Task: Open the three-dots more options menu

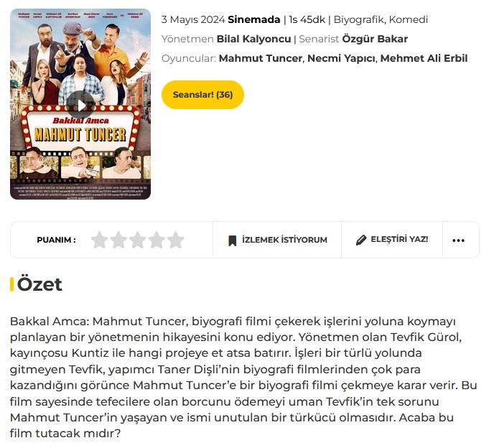Action: [458, 241]
